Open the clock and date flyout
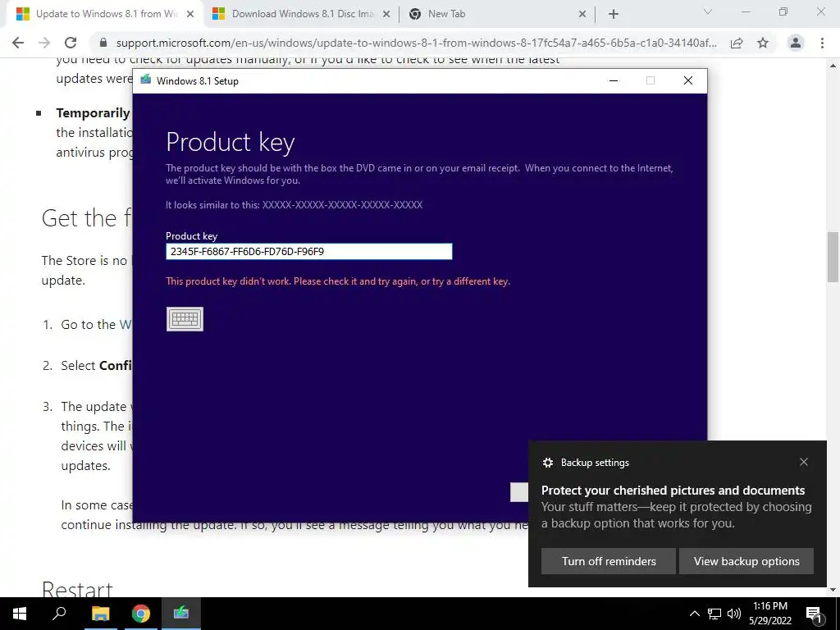The width and height of the screenshot is (840, 630). coord(770,614)
